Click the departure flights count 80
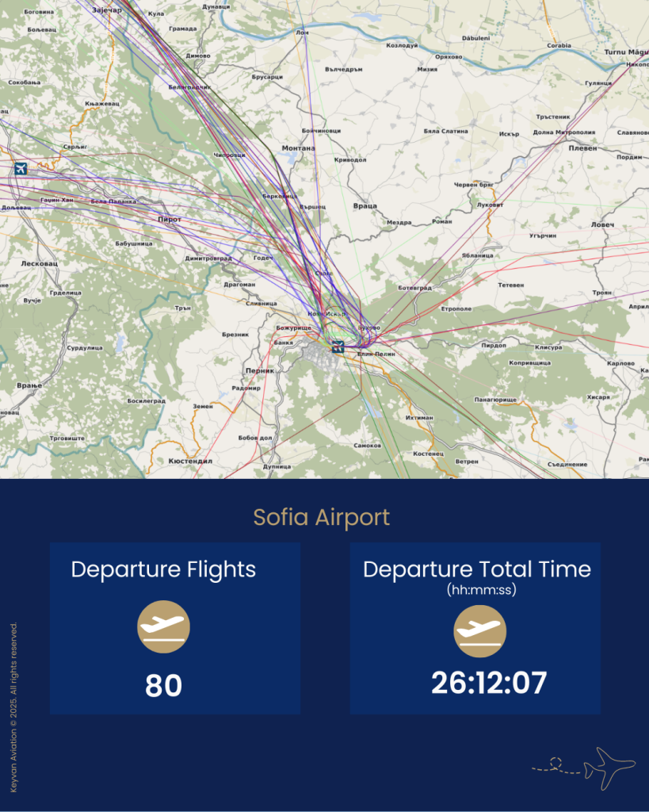This screenshot has width=649, height=812. [163, 685]
